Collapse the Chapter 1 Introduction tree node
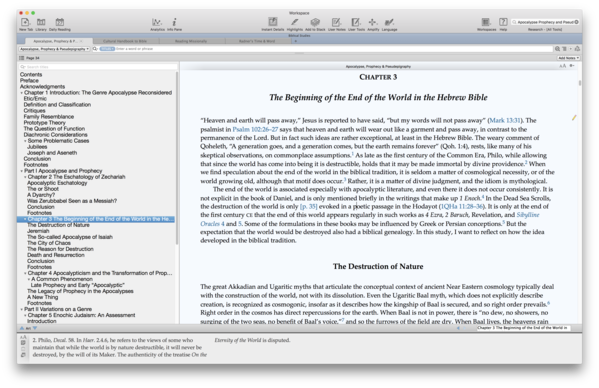The image size is (599, 388). pyautogui.click(x=21, y=93)
